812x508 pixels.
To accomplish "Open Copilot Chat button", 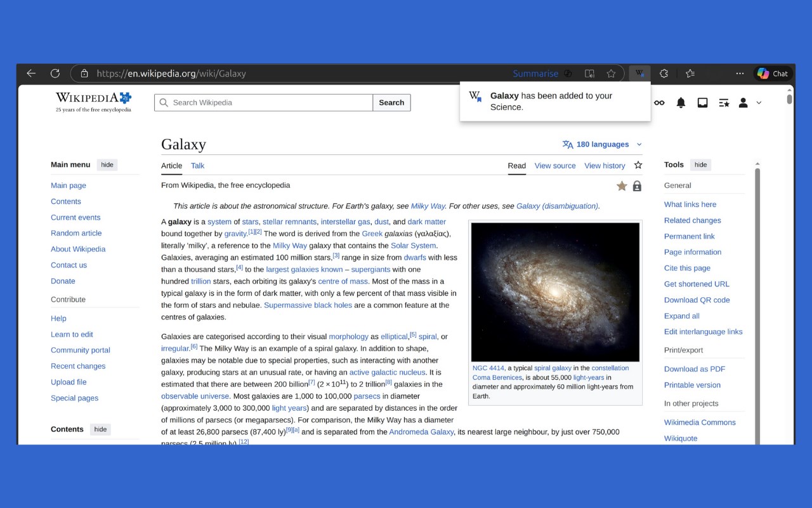I will [x=773, y=74].
